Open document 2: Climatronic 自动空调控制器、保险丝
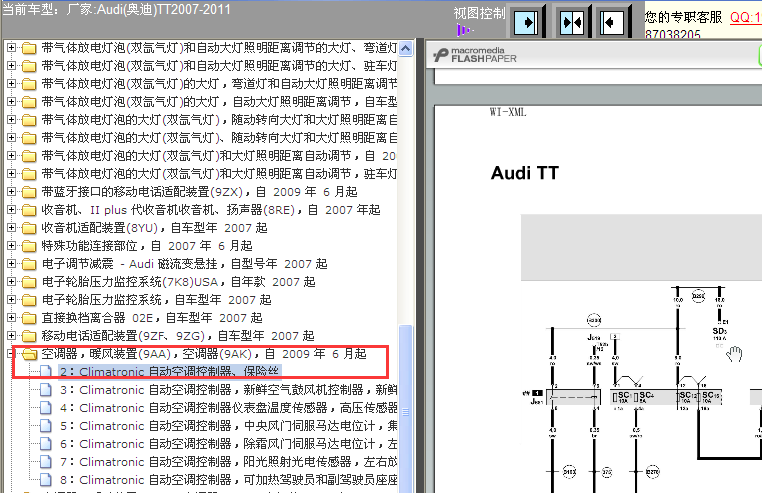This screenshot has width=762, height=493. (170, 372)
